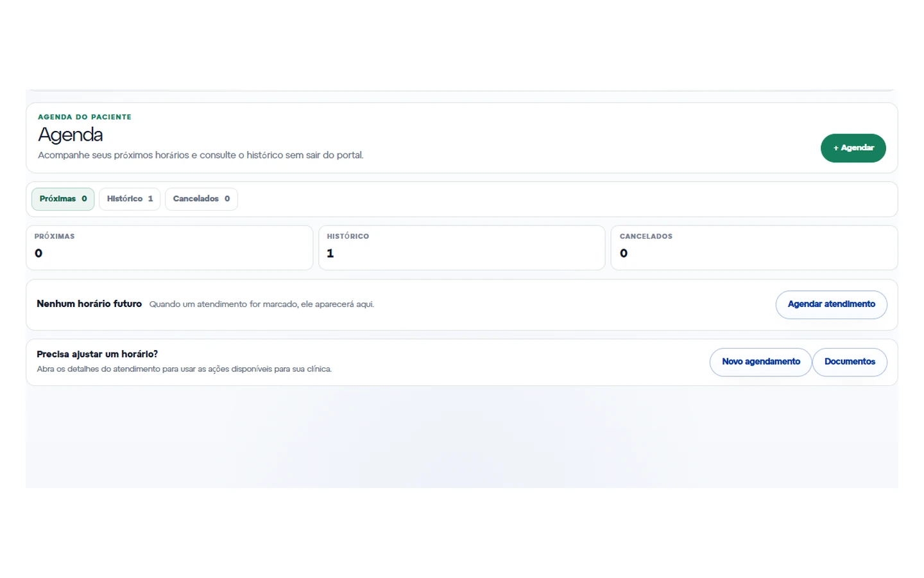Switch to the Próximas tab

tap(63, 199)
